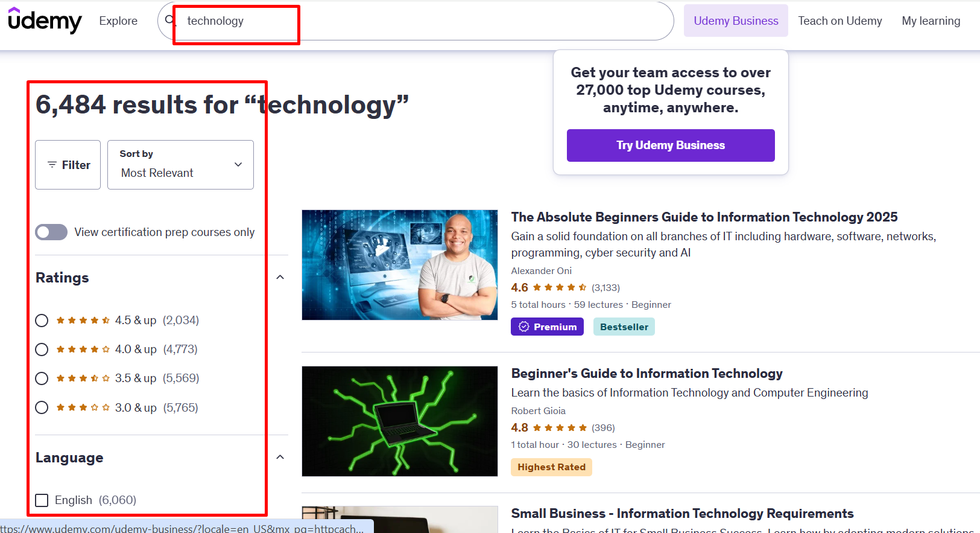Click the '5 total hours · 59 lectures' text
This screenshot has width=980, height=533.
point(567,305)
